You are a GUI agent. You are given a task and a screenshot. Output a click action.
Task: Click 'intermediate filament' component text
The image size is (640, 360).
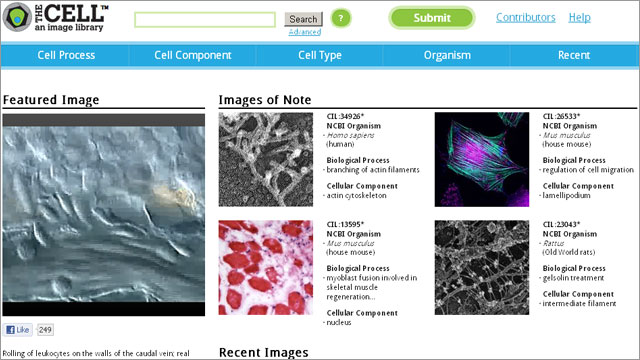coord(579,304)
